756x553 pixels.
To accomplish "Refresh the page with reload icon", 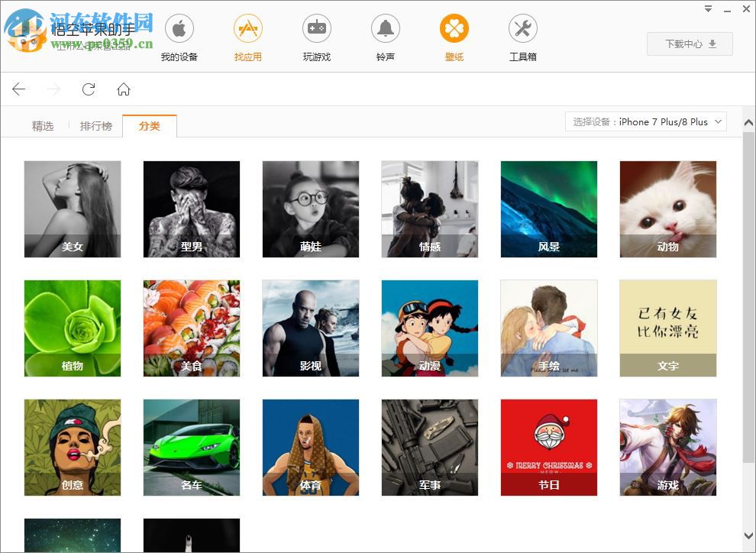I will 89,89.
